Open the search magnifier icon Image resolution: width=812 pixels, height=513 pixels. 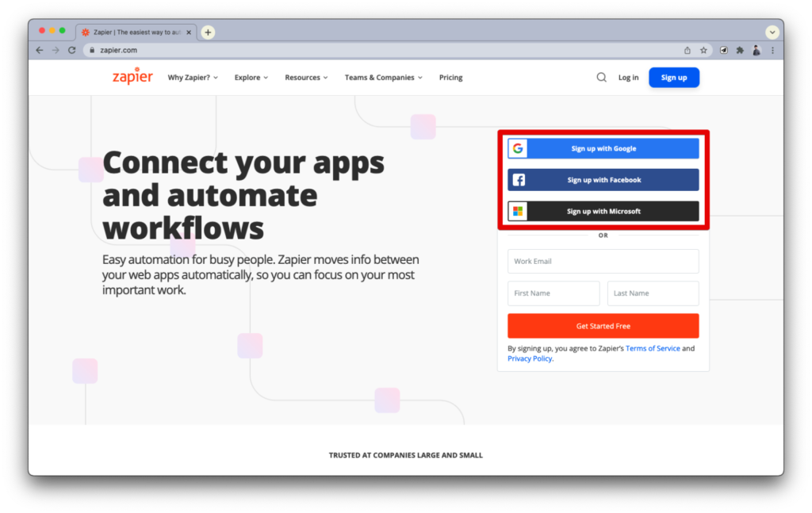[x=601, y=78]
